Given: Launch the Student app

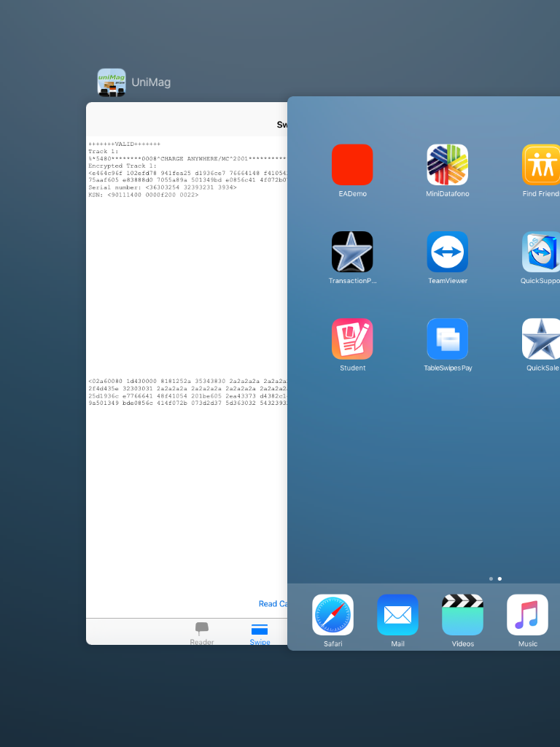Looking at the screenshot, I should (352, 338).
